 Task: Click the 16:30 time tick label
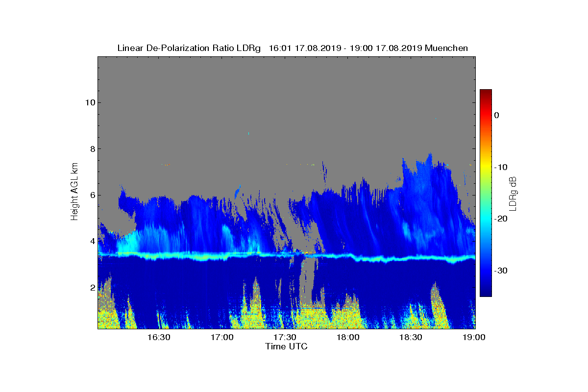pyautogui.click(x=158, y=338)
